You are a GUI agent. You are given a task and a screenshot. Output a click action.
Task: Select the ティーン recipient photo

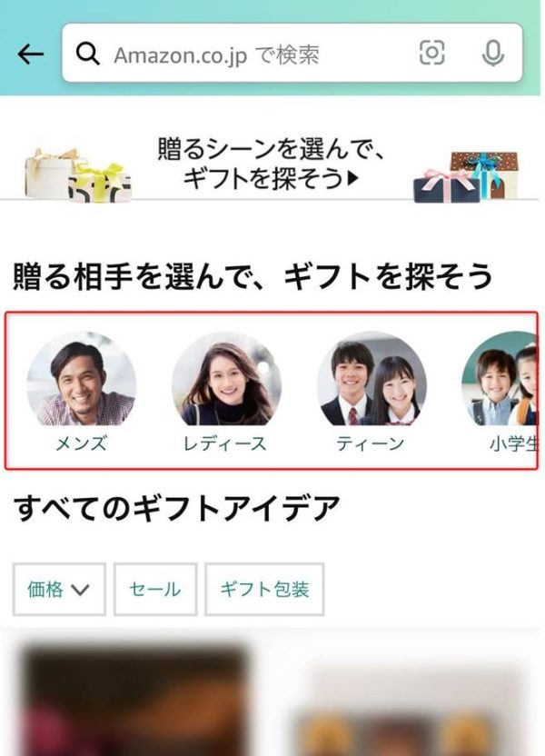coord(372,379)
